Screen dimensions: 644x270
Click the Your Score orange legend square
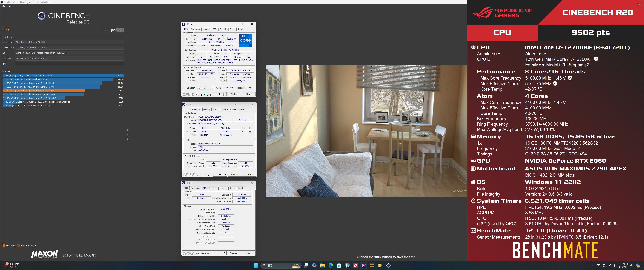(4, 246)
